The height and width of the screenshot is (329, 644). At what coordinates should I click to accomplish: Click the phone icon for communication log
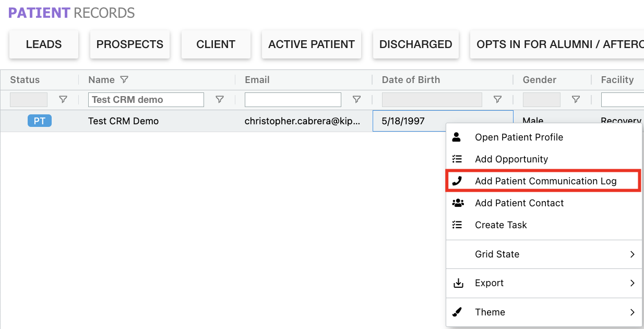coord(457,181)
